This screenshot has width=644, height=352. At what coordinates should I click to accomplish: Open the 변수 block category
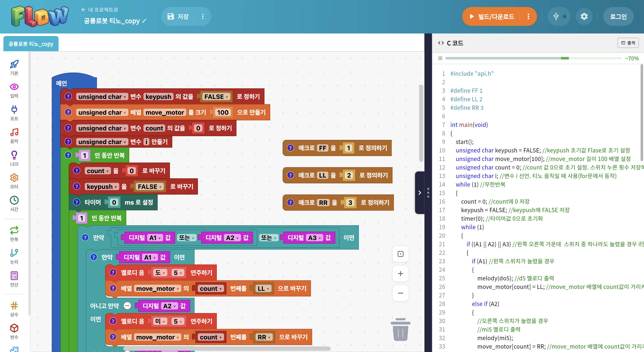tap(14, 332)
